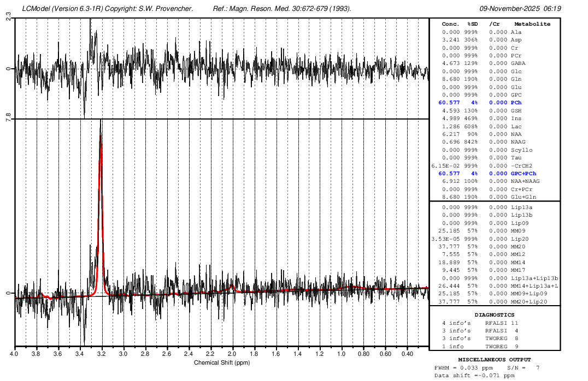The height and width of the screenshot is (381, 588).
Task: Click the Chemical Shift (ppm) axis label
Action: 222,362
